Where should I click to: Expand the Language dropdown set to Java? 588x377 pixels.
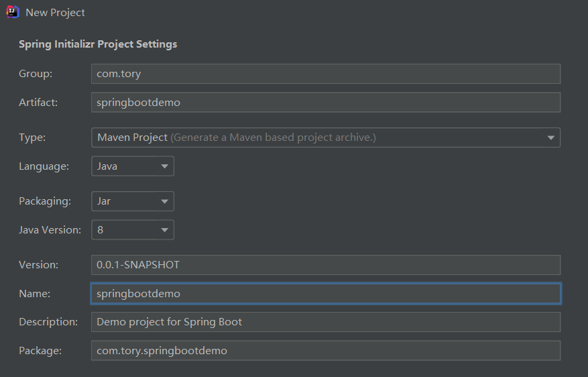pos(133,166)
